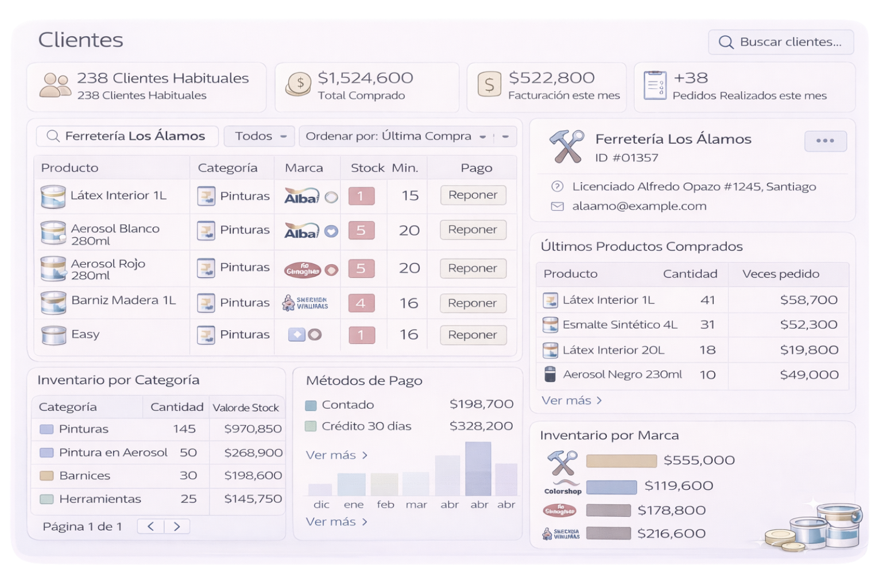Toggle the heart badge on Aerosol Blanco row

point(331,231)
